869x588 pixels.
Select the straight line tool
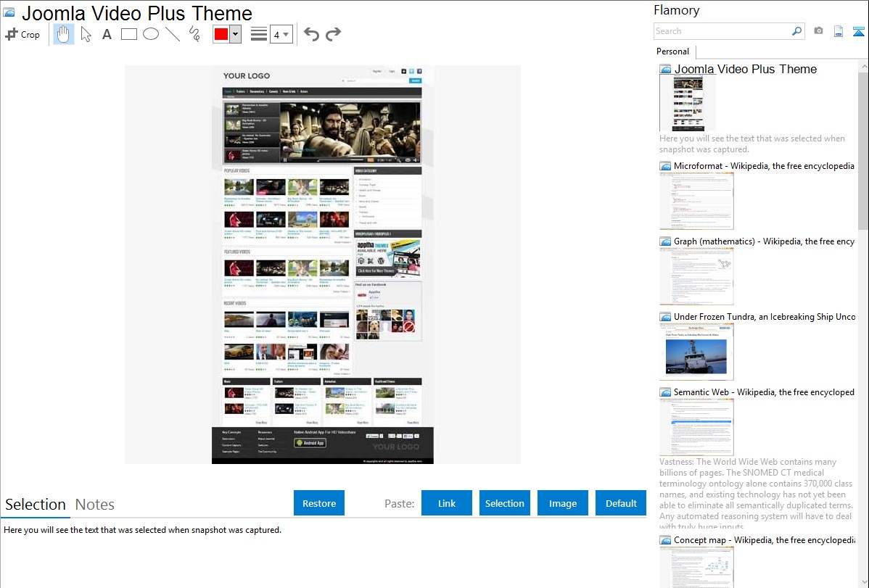pos(173,34)
